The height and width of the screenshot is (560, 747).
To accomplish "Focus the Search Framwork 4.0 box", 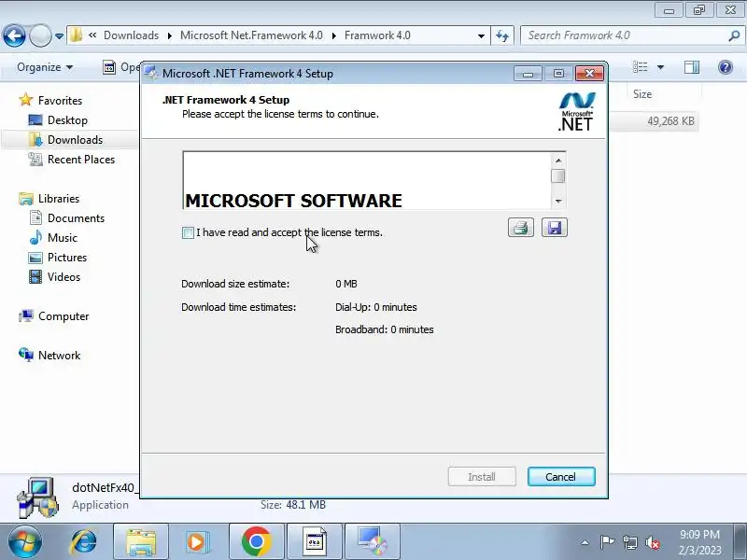I will (624, 35).
